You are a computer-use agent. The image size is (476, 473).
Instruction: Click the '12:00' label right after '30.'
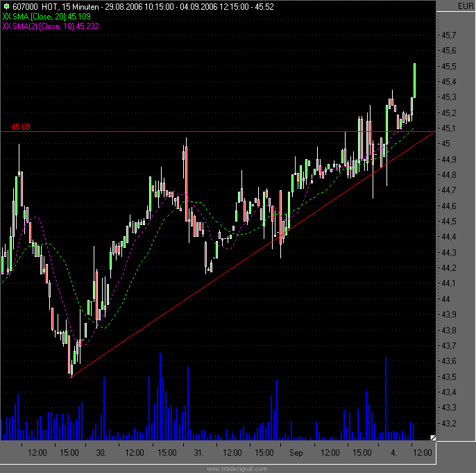(135, 453)
